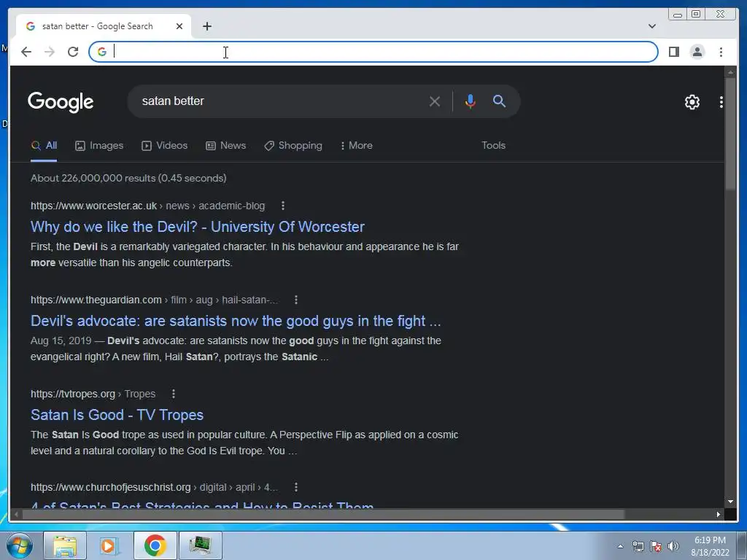Close the 'satan better - Google Search' tab
The image size is (747, 560).
179,26
